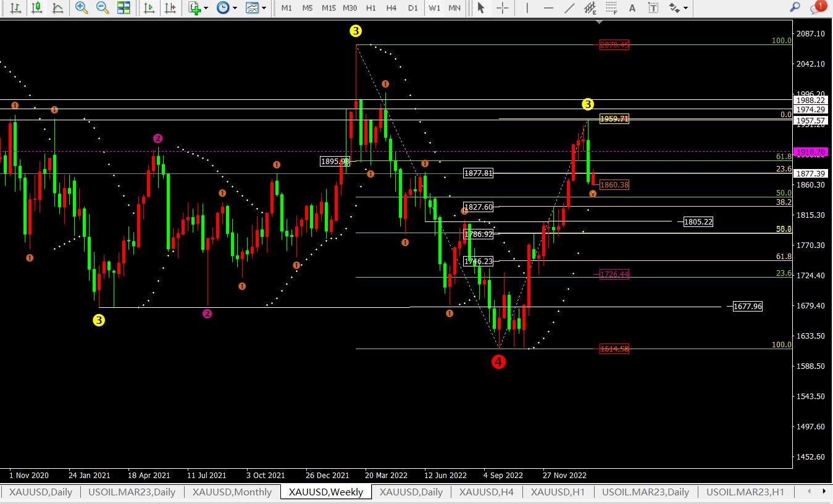
Task: Open the notifications chat bubble with badge 1
Action: 818,7
